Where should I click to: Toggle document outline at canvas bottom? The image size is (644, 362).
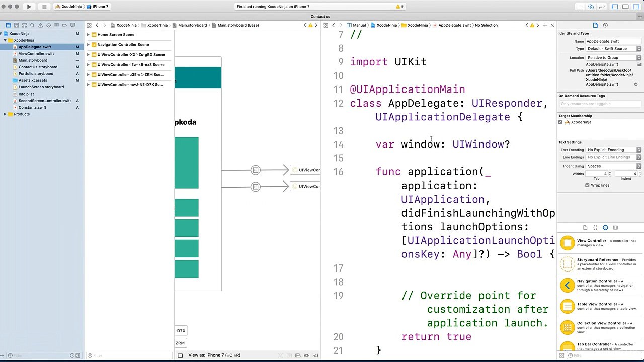click(x=180, y=355)
